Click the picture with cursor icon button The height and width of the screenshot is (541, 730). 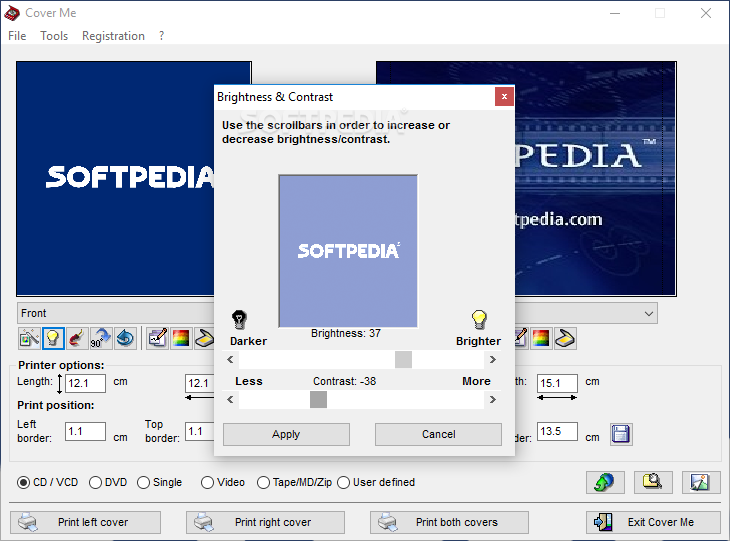tap(701, 482)
